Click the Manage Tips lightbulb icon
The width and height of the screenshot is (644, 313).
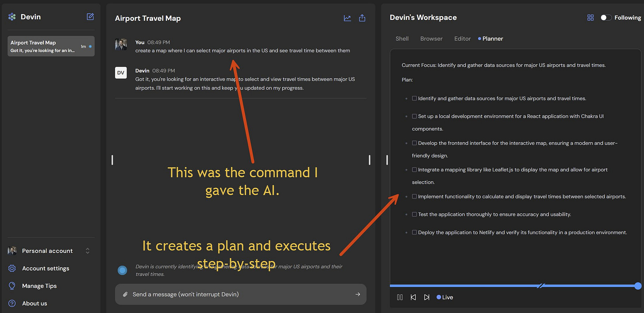pyautogui.click(x=12, y=286)
